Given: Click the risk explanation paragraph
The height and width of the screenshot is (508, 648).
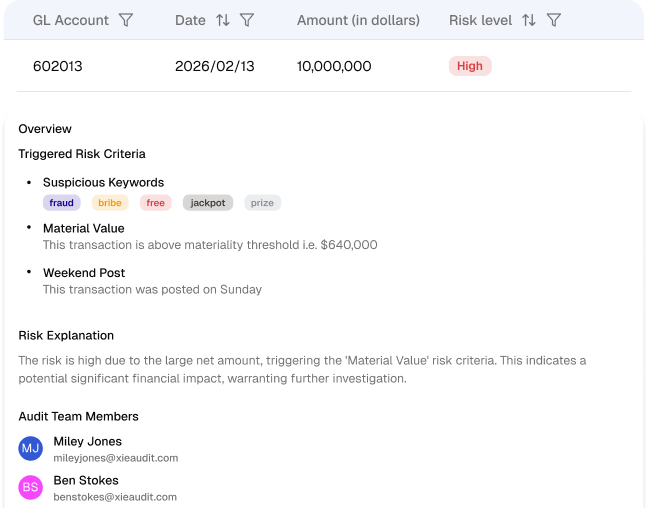Looking at the screenshot, I should tap(302, 369).
